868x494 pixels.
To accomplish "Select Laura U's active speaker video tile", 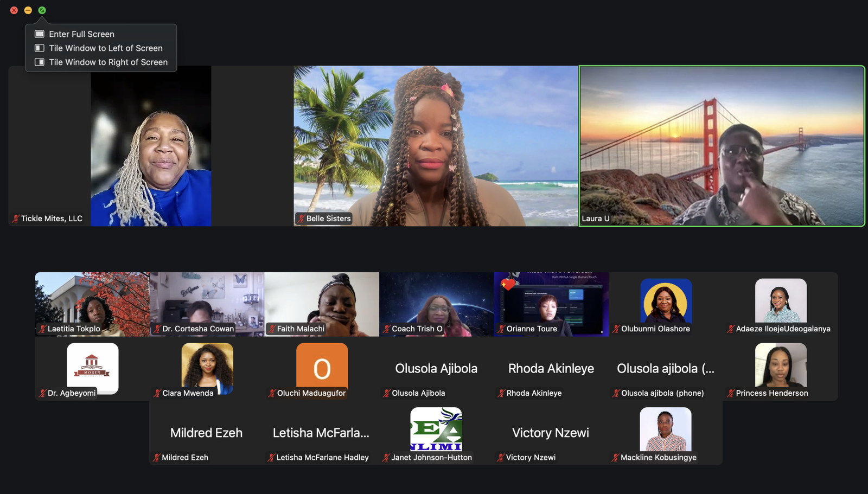I will pos(722,145).
